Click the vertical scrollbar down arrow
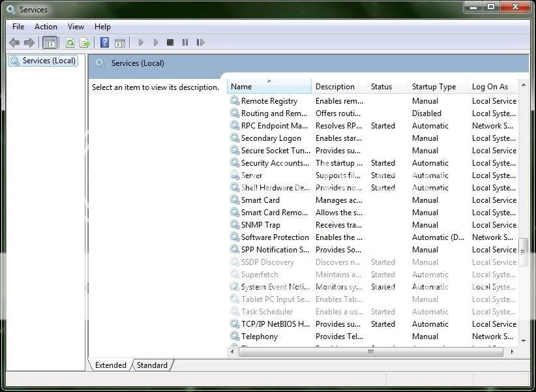Image resolution: width=536 pixels, height=392 pixels. coord(523,340)
